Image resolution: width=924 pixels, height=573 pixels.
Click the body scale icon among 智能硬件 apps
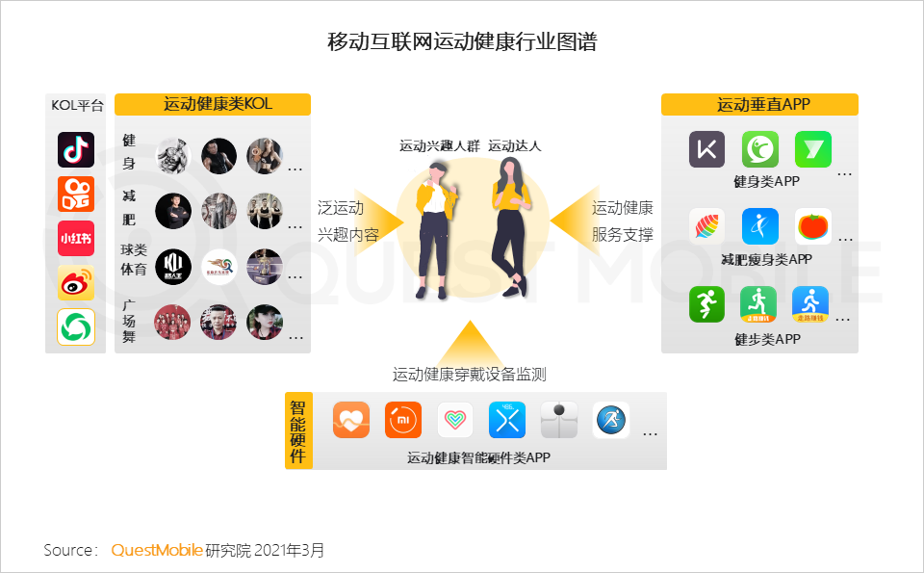click(559, 420)
